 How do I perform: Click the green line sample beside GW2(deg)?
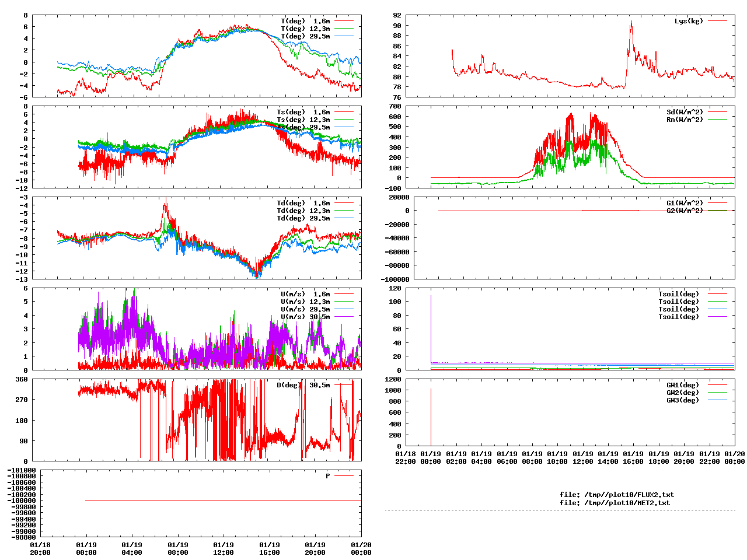tap(718, 393)
